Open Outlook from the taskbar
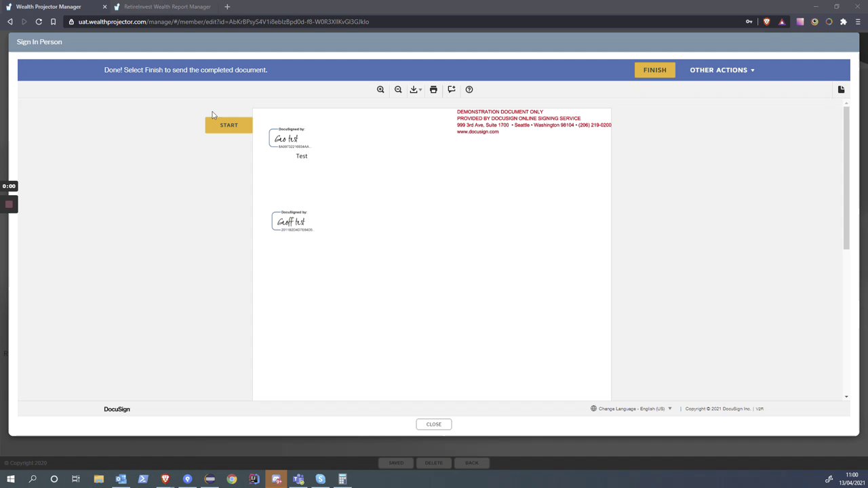868x488 pixels. tap(121, 479)
